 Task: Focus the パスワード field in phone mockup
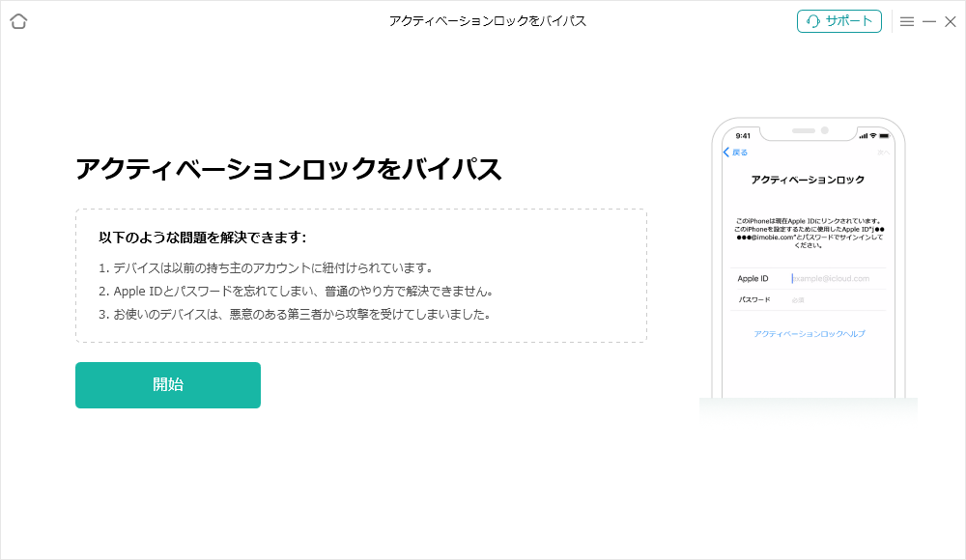[x=809, y=300]
